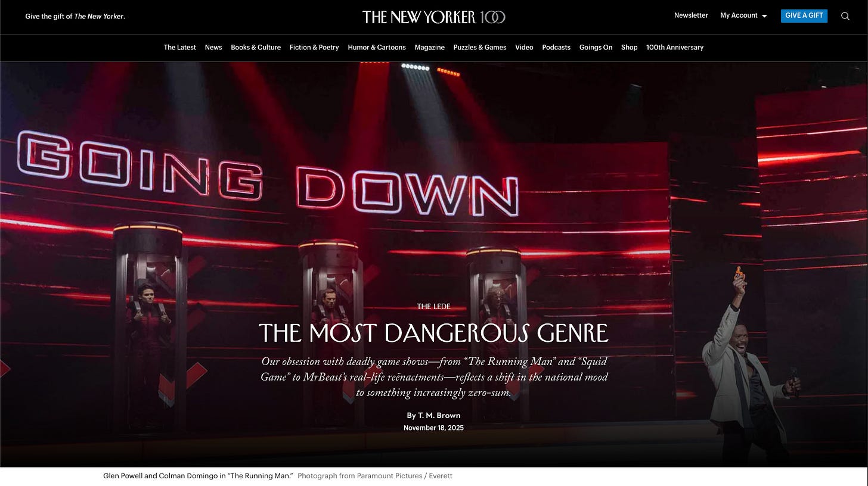Image resolution: width=868 pixels, height=486 pixels.
Task: Click the Give a Gift button
Action: tap(804, 15)
